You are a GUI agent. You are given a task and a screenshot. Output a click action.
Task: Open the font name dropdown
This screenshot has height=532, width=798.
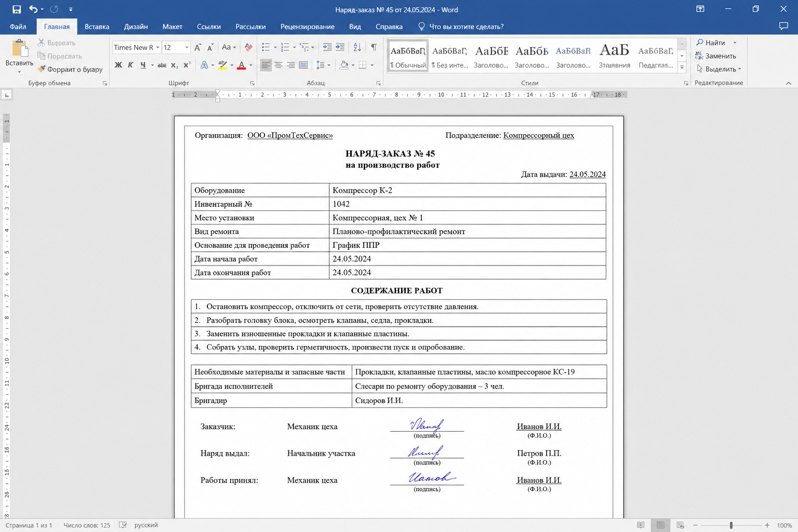157,47
